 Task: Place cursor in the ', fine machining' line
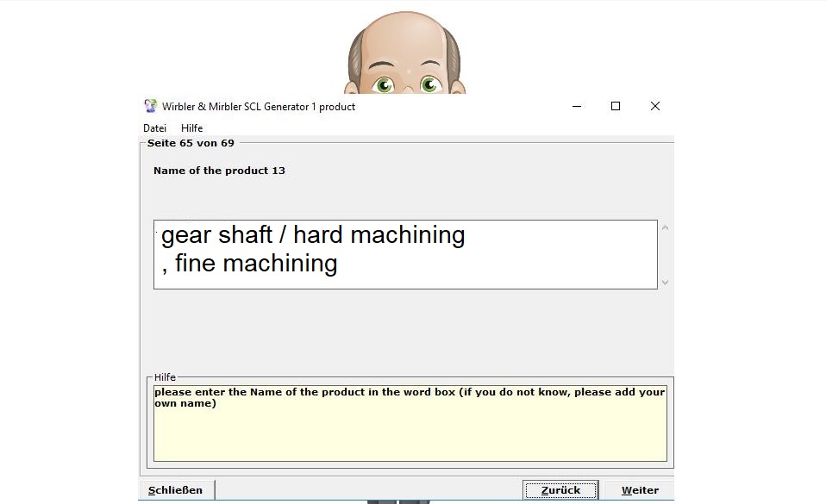(249, 264)
